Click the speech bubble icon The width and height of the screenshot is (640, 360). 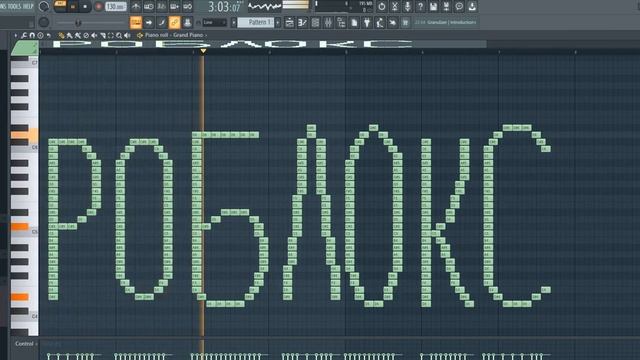tap(459, 7)
